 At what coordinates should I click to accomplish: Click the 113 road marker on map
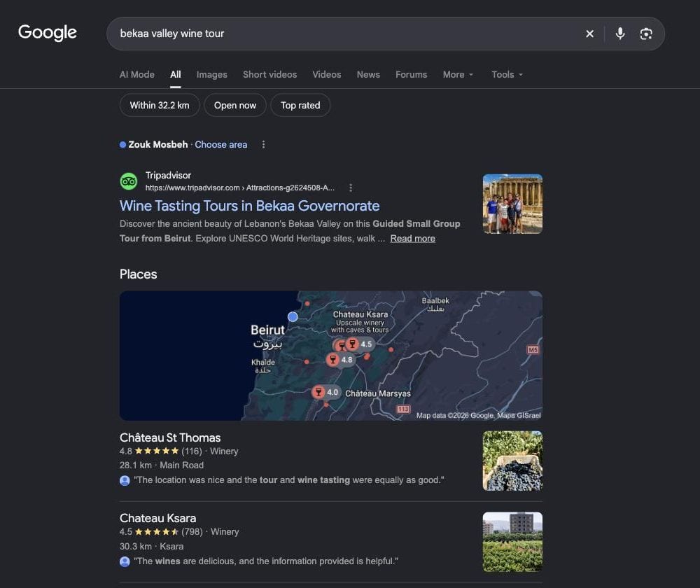pos(403,409)
